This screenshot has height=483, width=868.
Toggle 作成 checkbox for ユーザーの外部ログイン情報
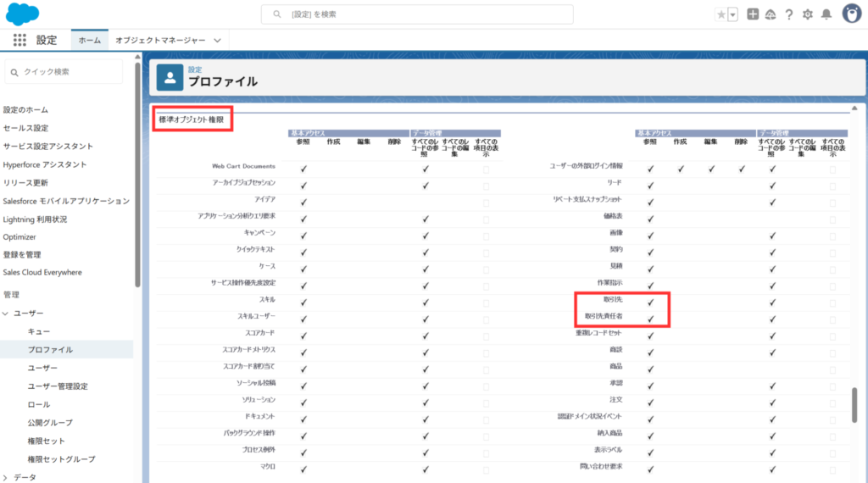click(681, 169)
